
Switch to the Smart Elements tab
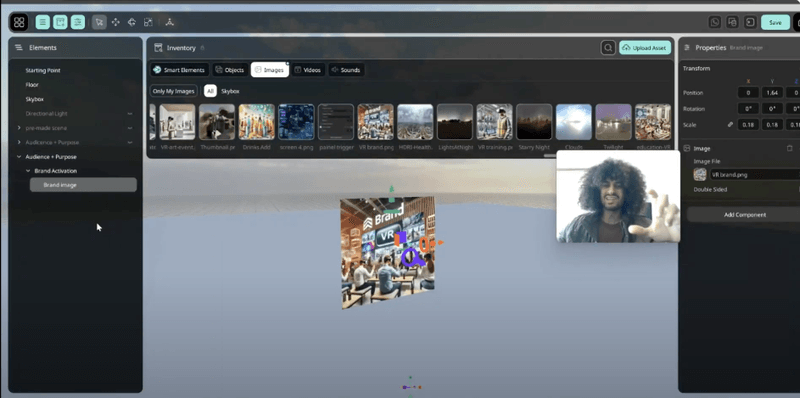coord(179,70)
